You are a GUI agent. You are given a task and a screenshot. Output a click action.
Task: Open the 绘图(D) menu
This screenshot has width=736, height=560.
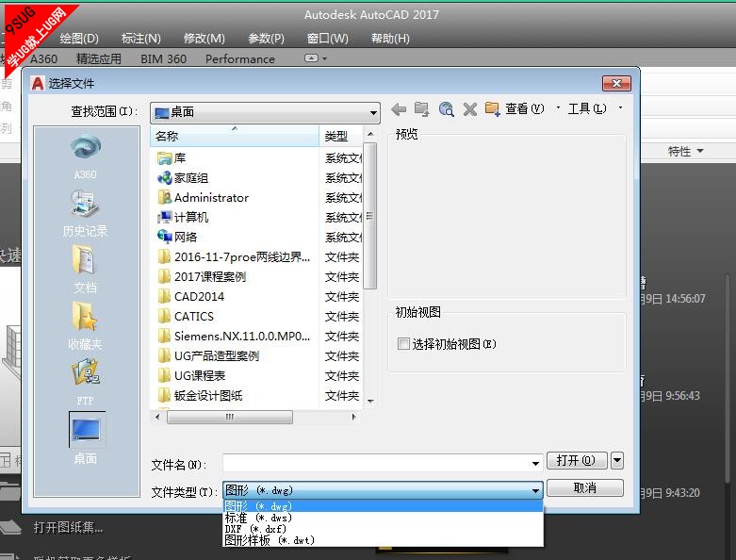(79, 39)
